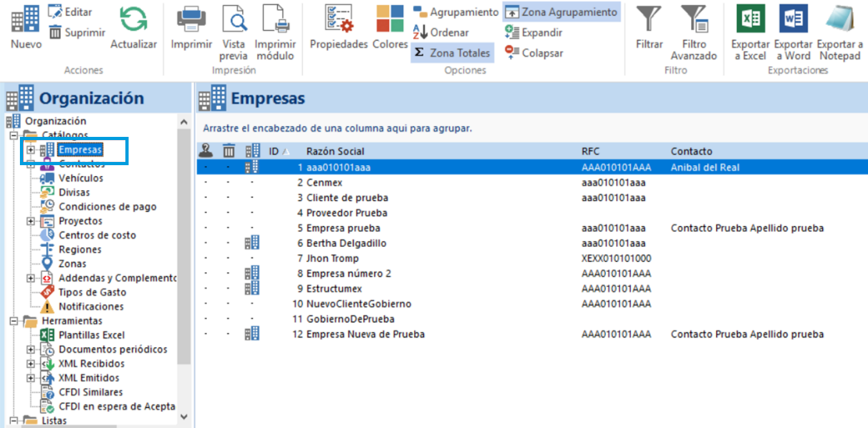
Task: Click the Filtrar funnel icon
Action: click(x=649, y=19)
